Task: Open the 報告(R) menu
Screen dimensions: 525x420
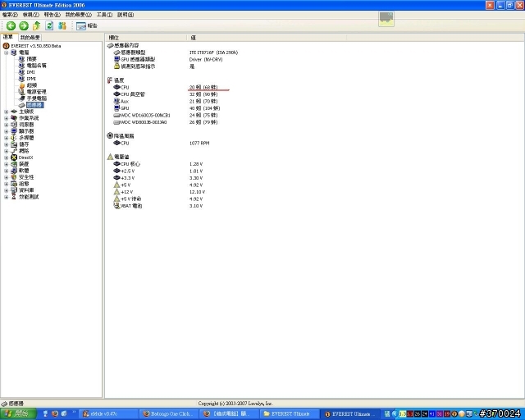Action: pyautogui.click(x=52, y=15)
